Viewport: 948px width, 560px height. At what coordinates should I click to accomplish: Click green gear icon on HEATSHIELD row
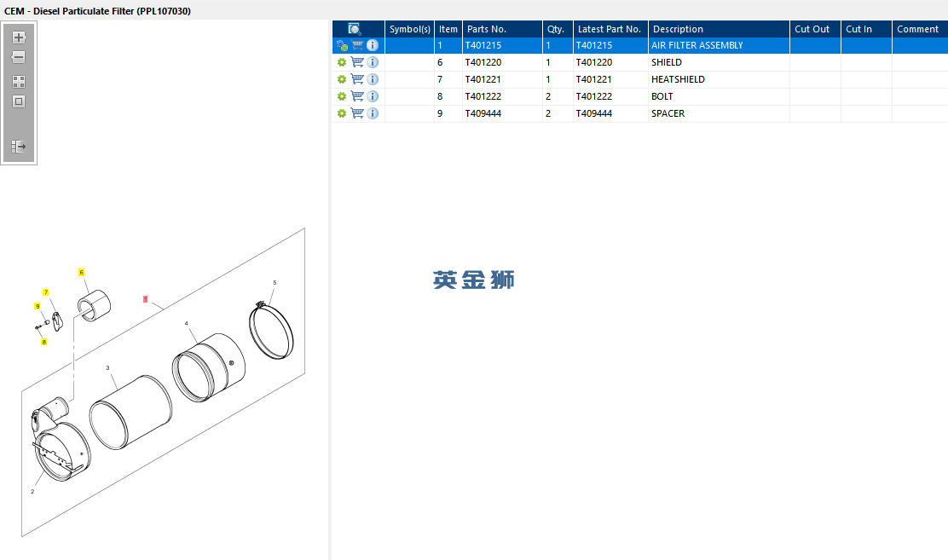342,79
